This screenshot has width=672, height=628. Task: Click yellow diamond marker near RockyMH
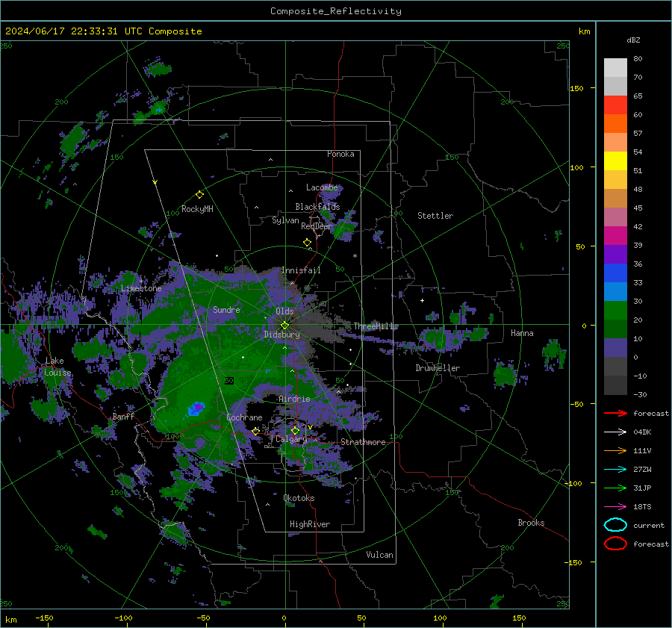[x=199, y=195]
